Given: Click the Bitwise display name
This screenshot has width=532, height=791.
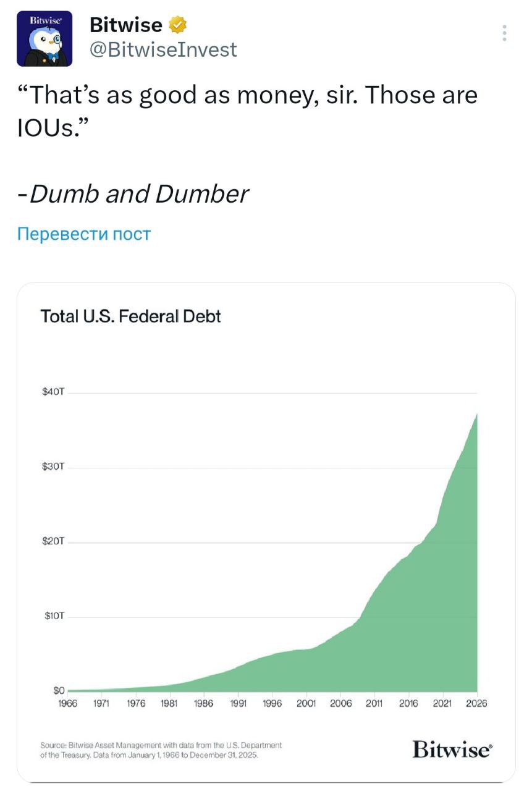Looking at the screenshot, I should click(x=125, y=25).
